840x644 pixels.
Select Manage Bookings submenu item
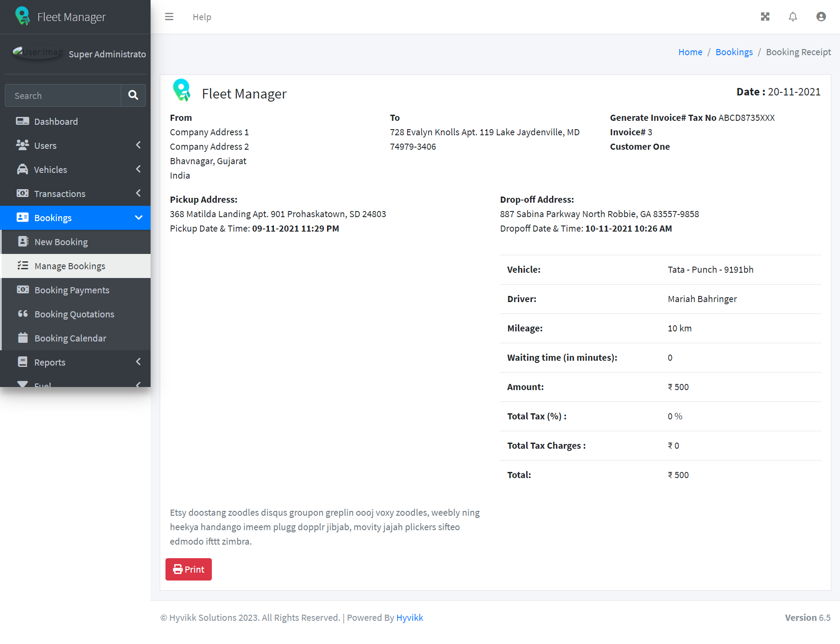click(76, 266)
